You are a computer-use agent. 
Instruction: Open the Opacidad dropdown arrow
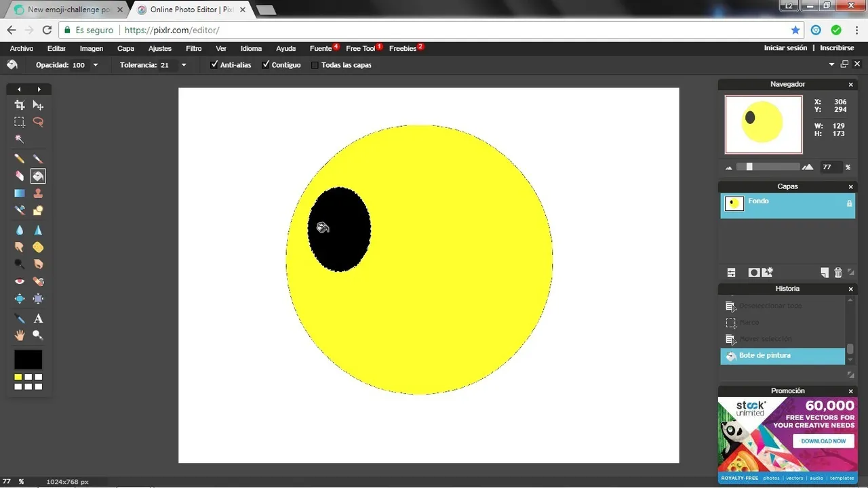(96, 65)
